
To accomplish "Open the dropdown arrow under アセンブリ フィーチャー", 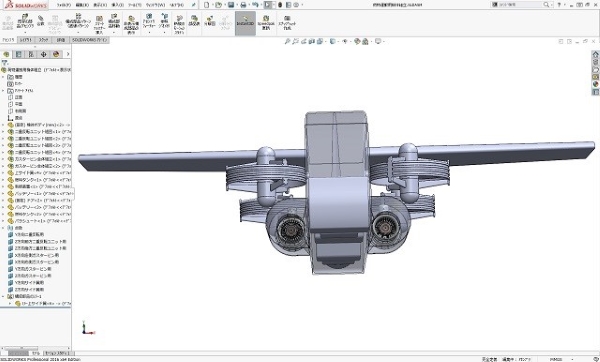I will click(149, 33).
